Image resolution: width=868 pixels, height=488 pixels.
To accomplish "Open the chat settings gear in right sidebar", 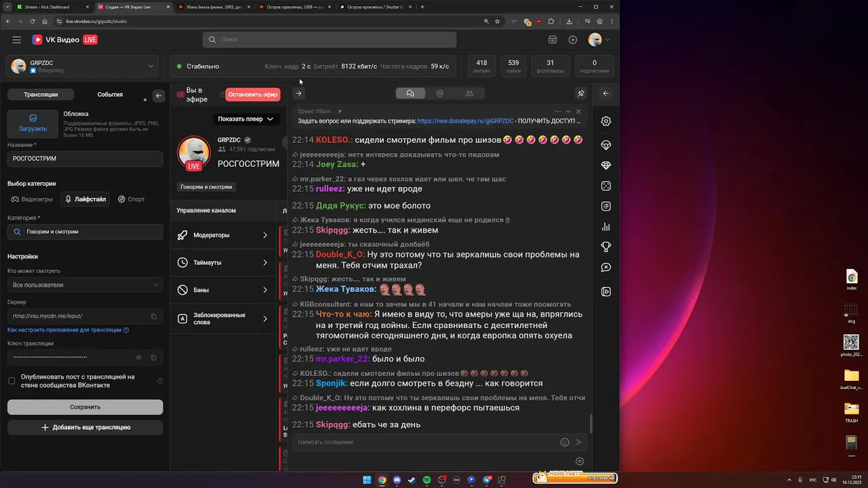I will [606, 121].
